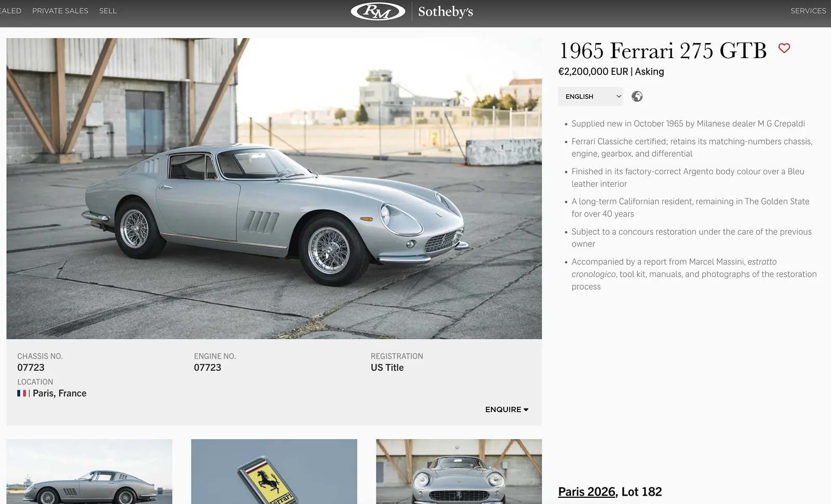The height and width of the screenshot is (504, 831).
Task: View the front-view Ferrari thumbnail
Action: click(459, 471)
